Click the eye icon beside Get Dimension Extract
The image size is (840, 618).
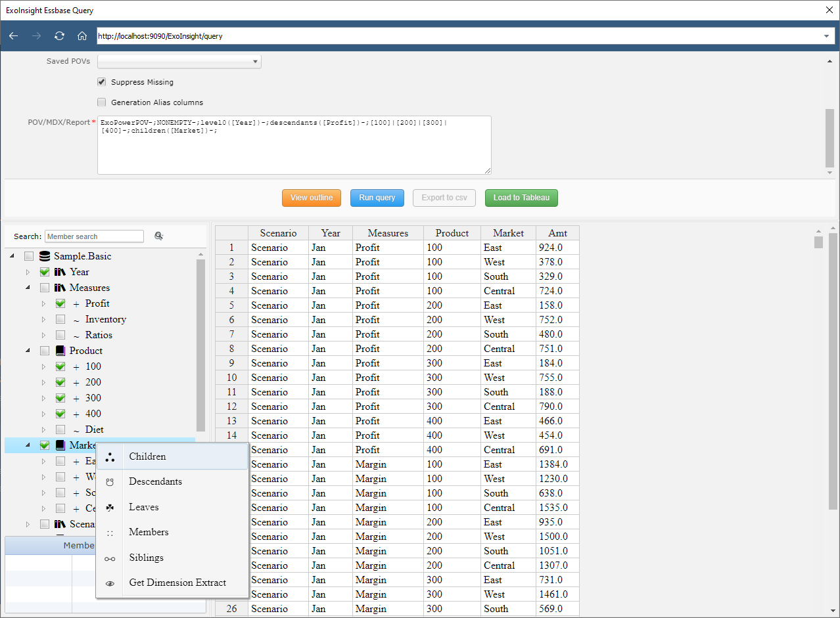point(110,583)
